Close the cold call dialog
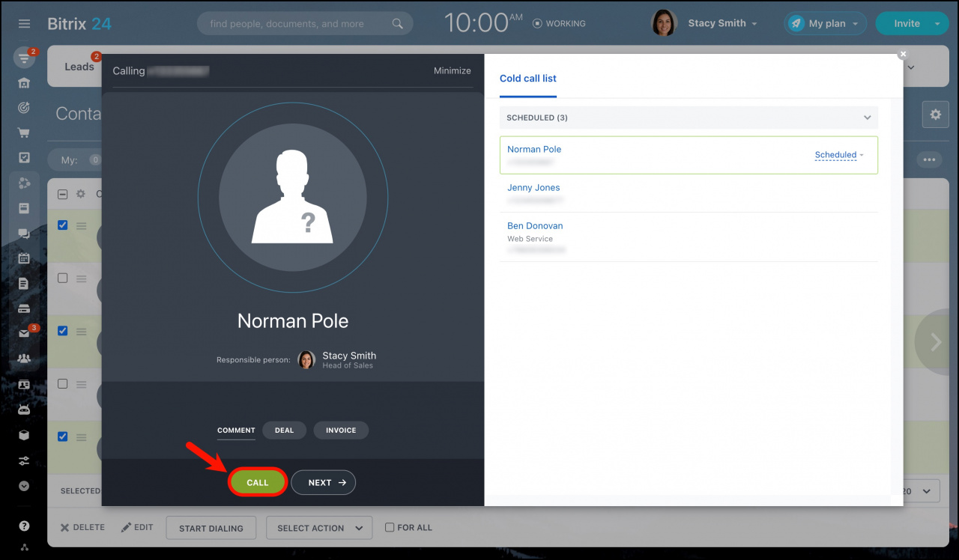 (x=903, y=54)
